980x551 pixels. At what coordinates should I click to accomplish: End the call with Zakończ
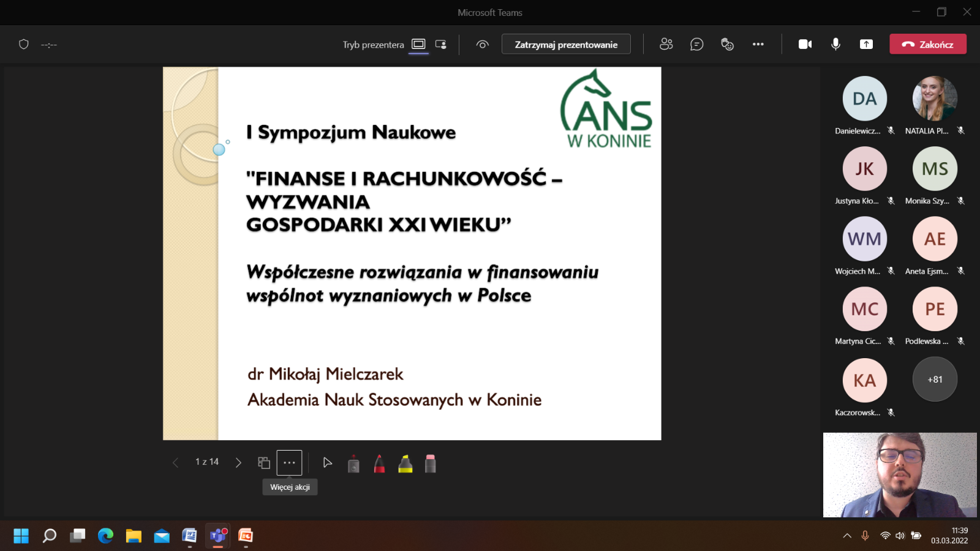(927, 44)
